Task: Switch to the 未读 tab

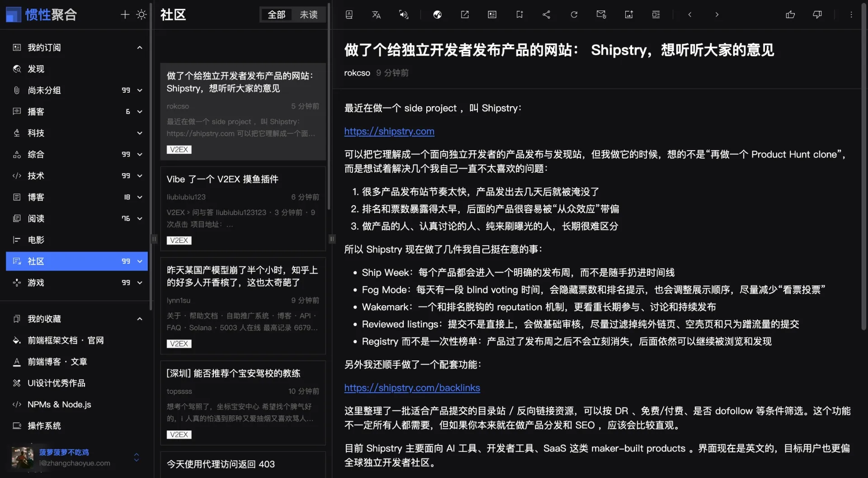Action: tap(309, 14)
